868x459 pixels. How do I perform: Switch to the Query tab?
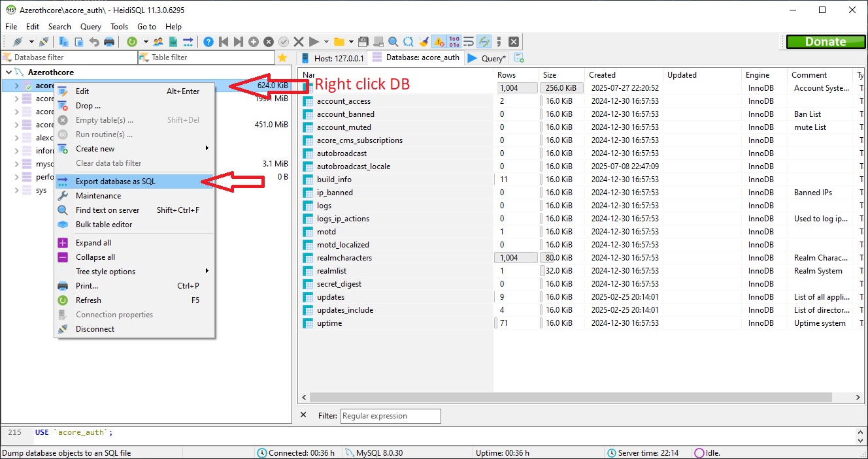[487, 57]
